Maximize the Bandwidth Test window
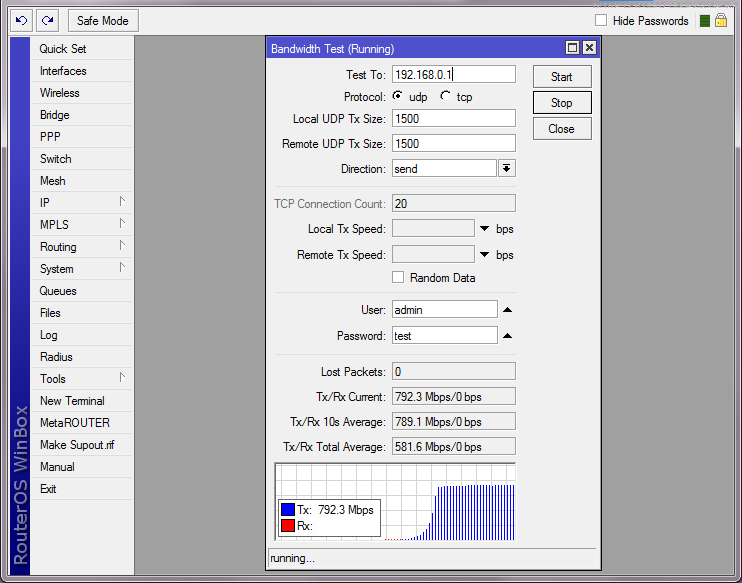The width and height of the screenshot is (742, 583). 572,48
